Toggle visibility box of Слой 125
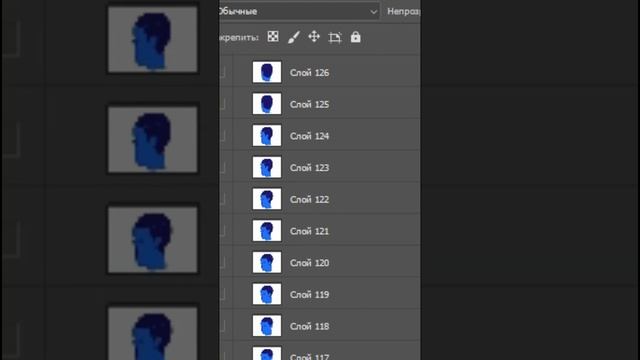 point(222,104)
